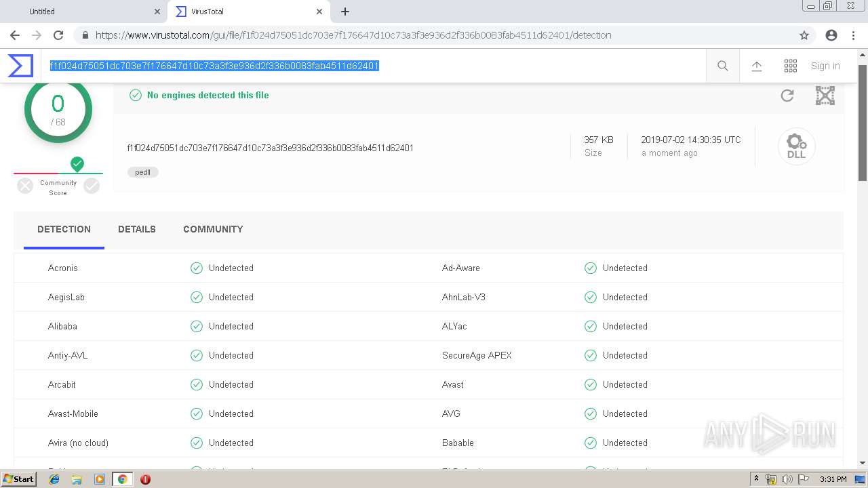This screenshot has height=488, width=868.
Task: Click the Avira (no cloud) engine name
Action: (x=78, y=443)
